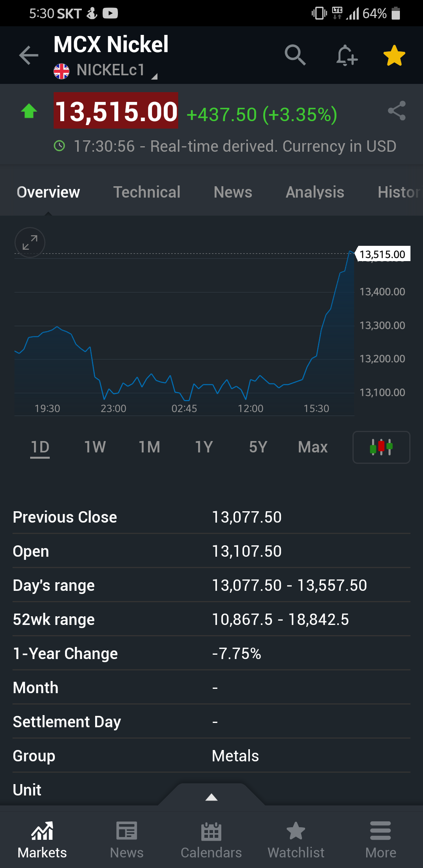
Task: Switch to the News tab under the price
Action: pos(233,192)
